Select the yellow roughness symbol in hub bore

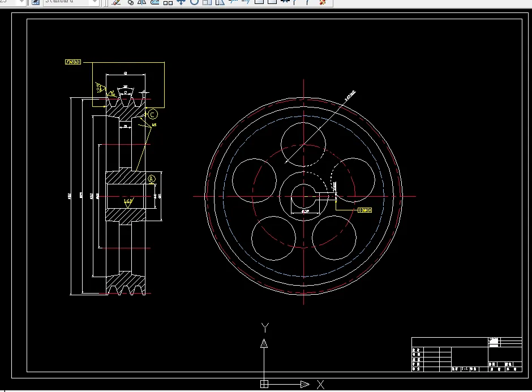(128, 203)
